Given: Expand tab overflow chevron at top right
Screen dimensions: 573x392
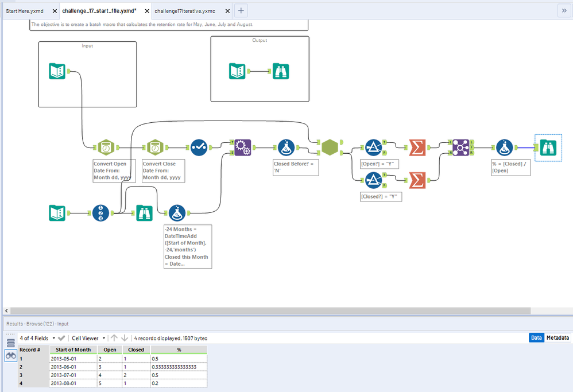Looking at the screenshot, I should [563, 10].
